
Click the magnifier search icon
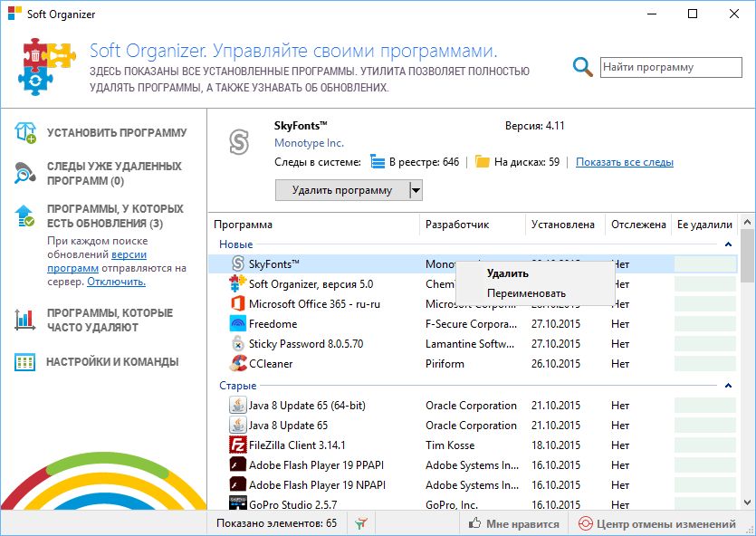[x=584, y=67]
